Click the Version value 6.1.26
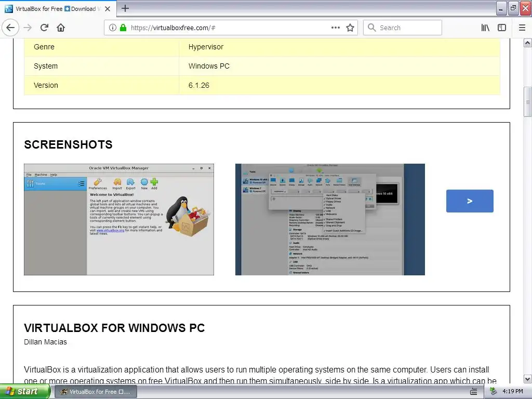 point(199,85)
